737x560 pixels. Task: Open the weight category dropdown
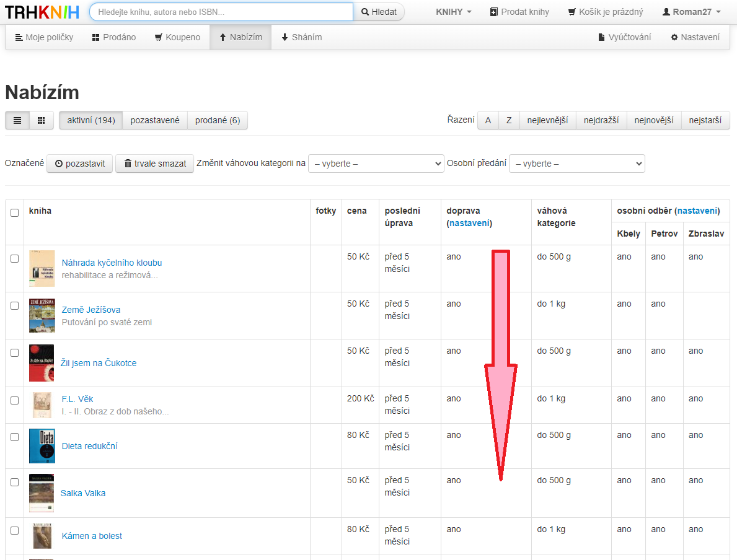(x=376, y=164)
